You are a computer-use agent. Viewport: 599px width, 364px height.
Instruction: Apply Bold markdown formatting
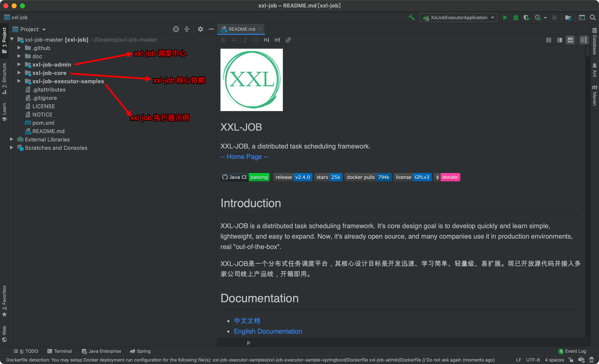[x=223, y=40]
